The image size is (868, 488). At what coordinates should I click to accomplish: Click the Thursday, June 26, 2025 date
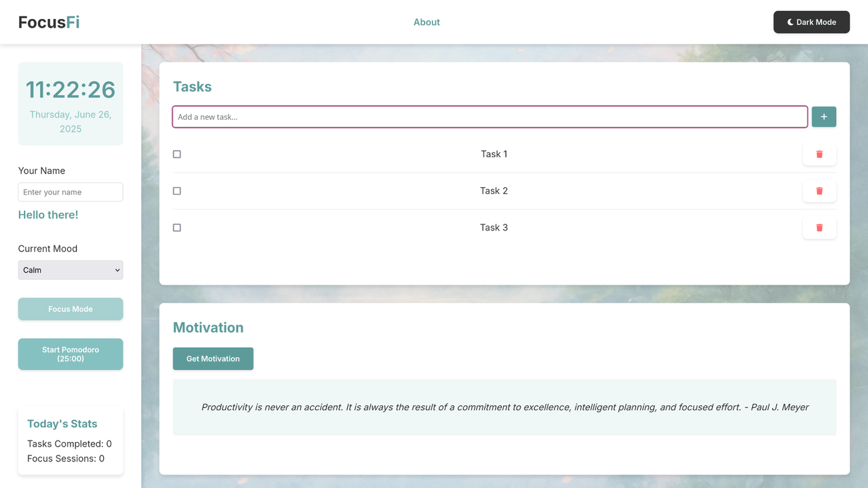coord(71,121)
